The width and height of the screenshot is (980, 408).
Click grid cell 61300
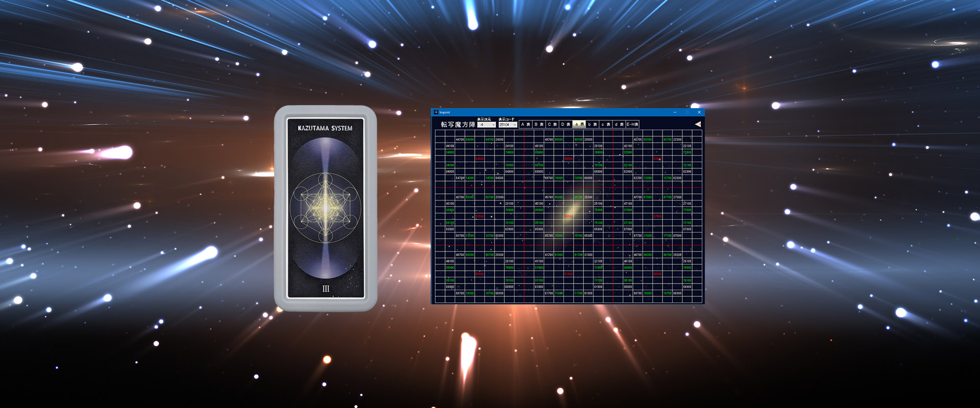tap(589, 293)
